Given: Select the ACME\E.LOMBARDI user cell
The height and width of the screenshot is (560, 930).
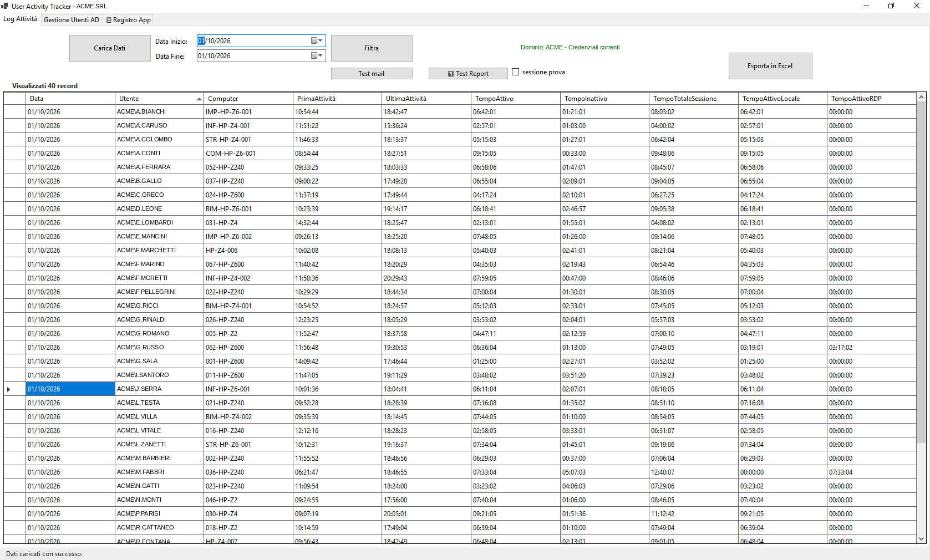Looking at the screenshot, I should tap(159, 223).
